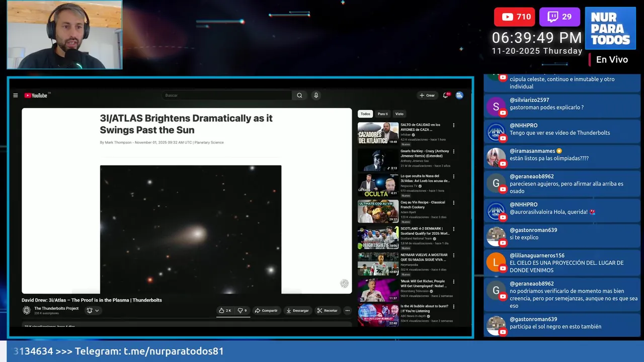Click the Descargar download button
This screenshot has width=644, height=362.
click(x=297, y=311)
